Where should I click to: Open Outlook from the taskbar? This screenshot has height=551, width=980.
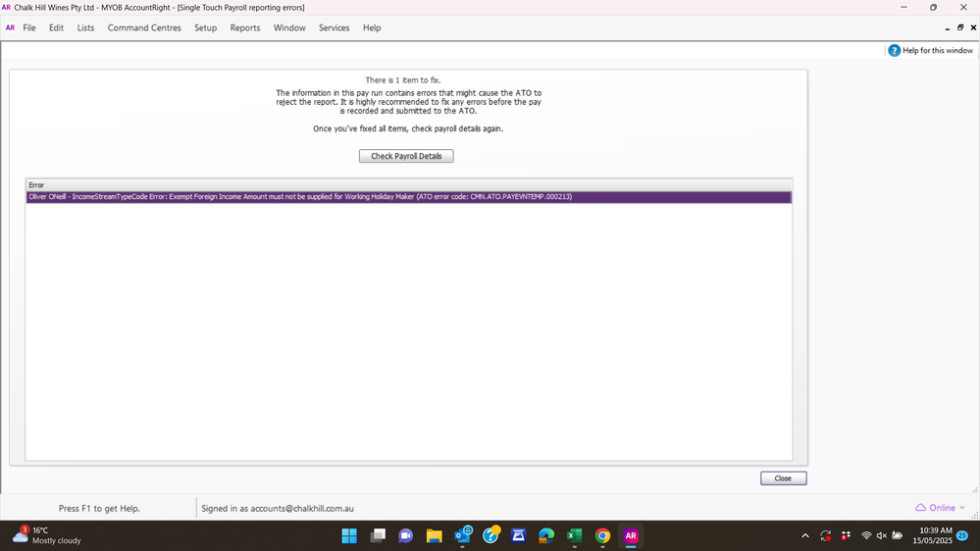[x=462, y=535]
